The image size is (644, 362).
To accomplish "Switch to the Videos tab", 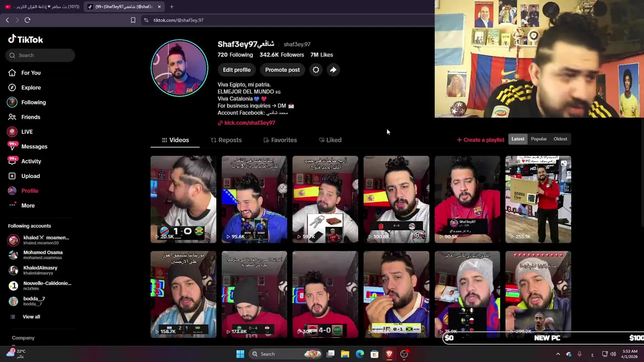I will point(175,140).
